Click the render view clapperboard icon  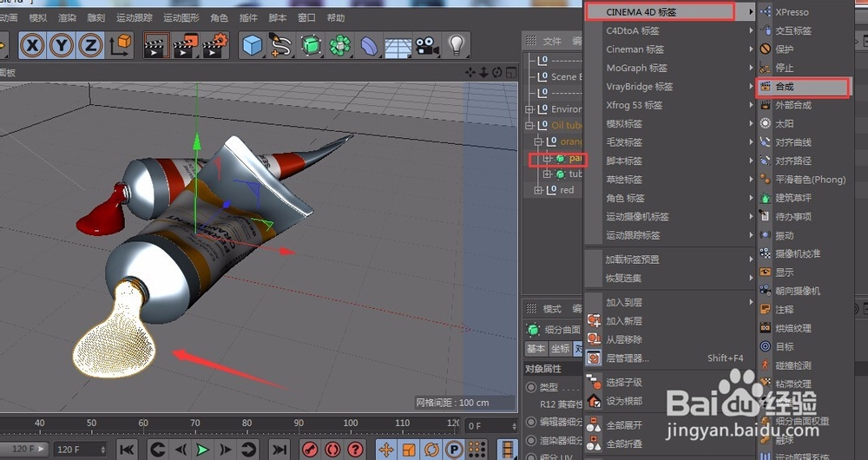pos(155,46)
